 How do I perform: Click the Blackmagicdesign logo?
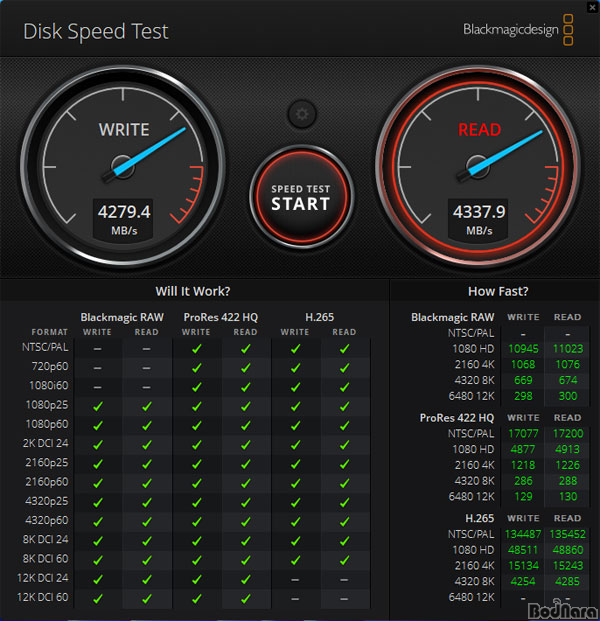[x=518, y=30]
